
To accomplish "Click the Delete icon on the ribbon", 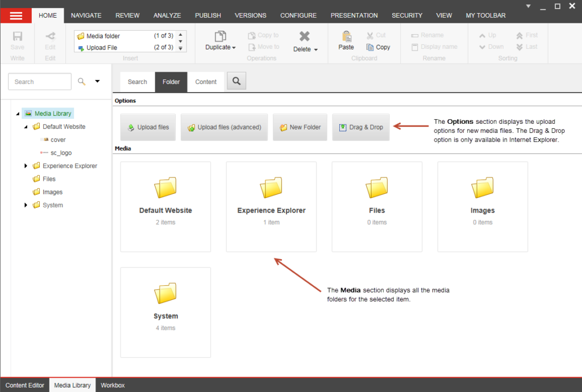I will tap(305, 36).
